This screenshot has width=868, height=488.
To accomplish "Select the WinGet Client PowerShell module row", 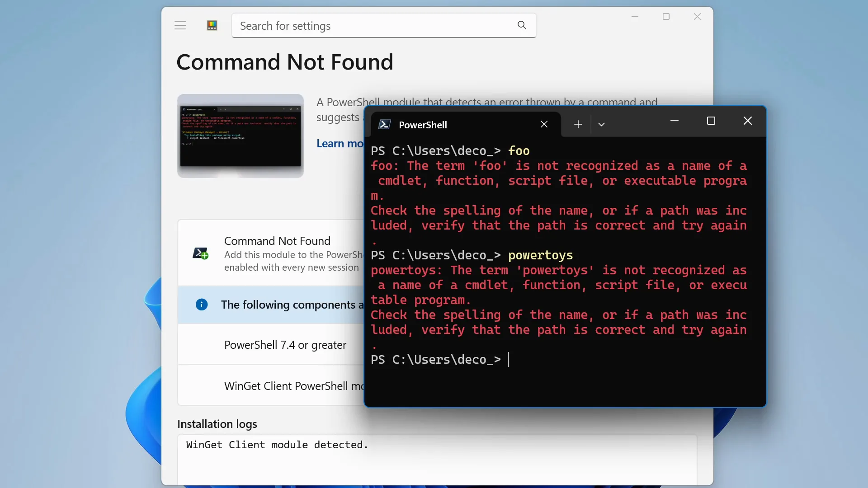I will 271,386.
